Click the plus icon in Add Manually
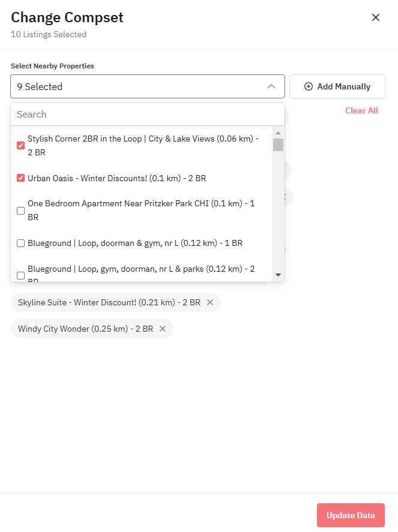This screenshot has width=398, height=532. point(309,86)
